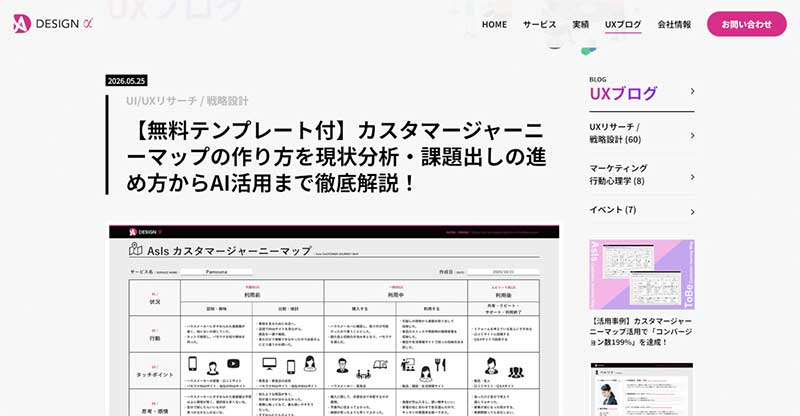The height and width of the screenshot is (416, 800).
Task: Click the YouTube play icon in タッチポイント row
Action: pos(233,363)
